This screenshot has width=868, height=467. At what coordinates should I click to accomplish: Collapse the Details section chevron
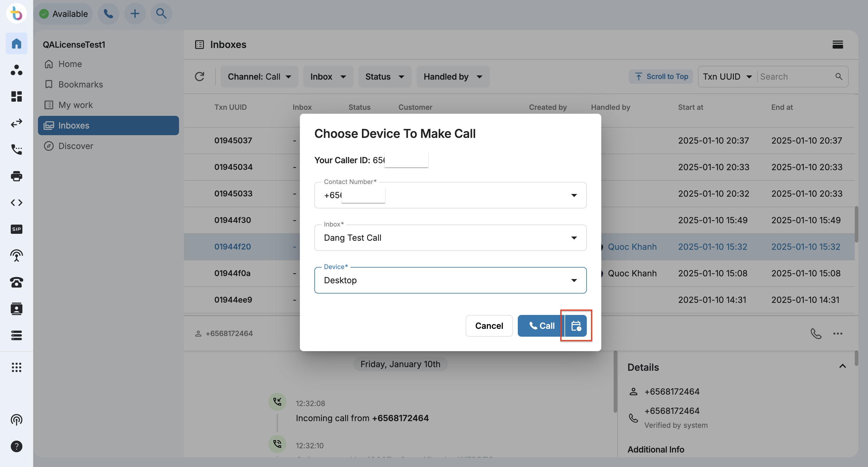842,367
